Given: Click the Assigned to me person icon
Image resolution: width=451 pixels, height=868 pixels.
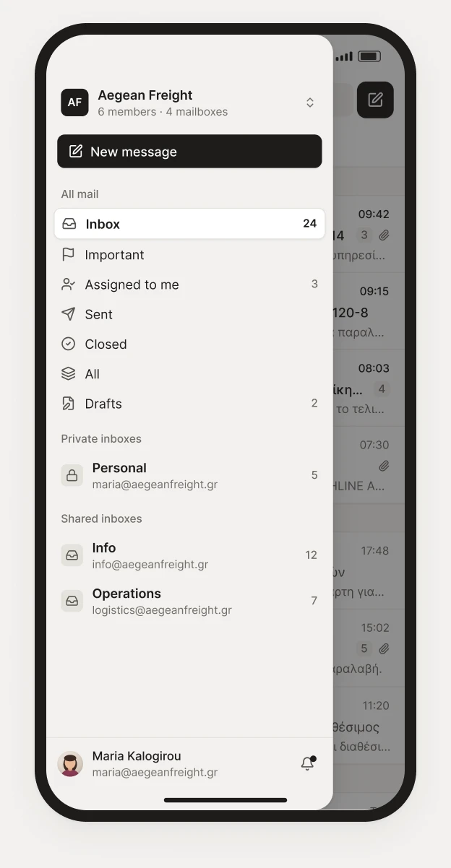Looking at the screenshot, I should pyautogui.click(x=68, y=285).
